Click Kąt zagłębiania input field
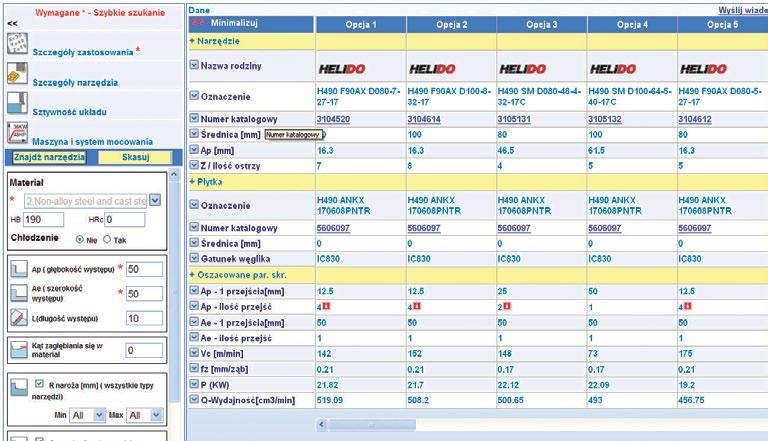The image size is (768, 441). click(x=144, y=350)
